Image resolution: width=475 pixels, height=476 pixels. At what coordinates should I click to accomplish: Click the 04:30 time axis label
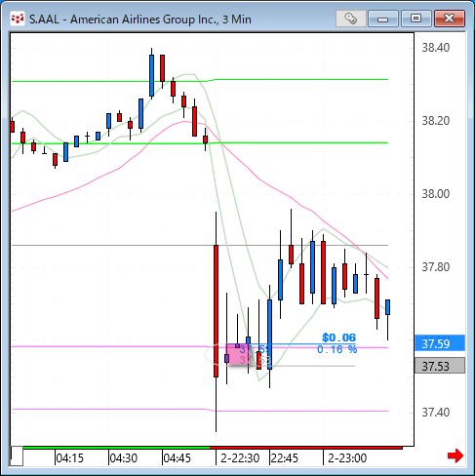pos(124,458)
